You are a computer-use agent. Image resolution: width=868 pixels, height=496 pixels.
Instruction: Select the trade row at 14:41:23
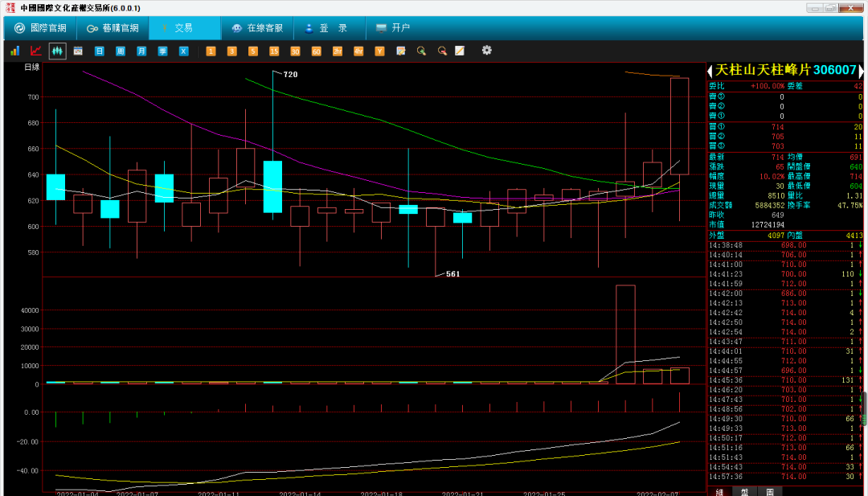[785, 274]
